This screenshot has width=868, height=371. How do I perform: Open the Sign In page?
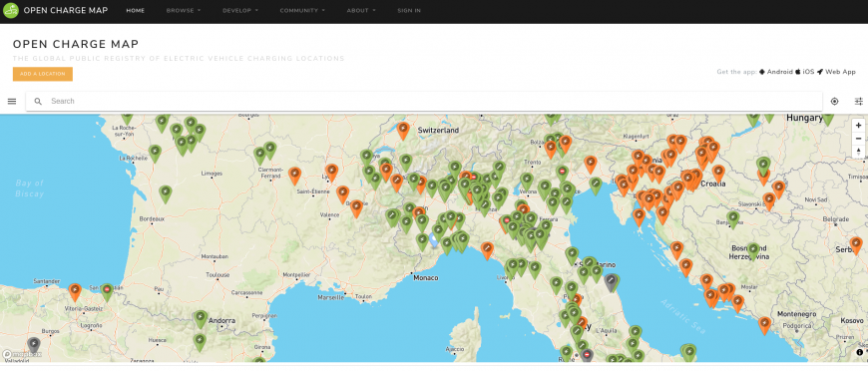coord(409,11)
